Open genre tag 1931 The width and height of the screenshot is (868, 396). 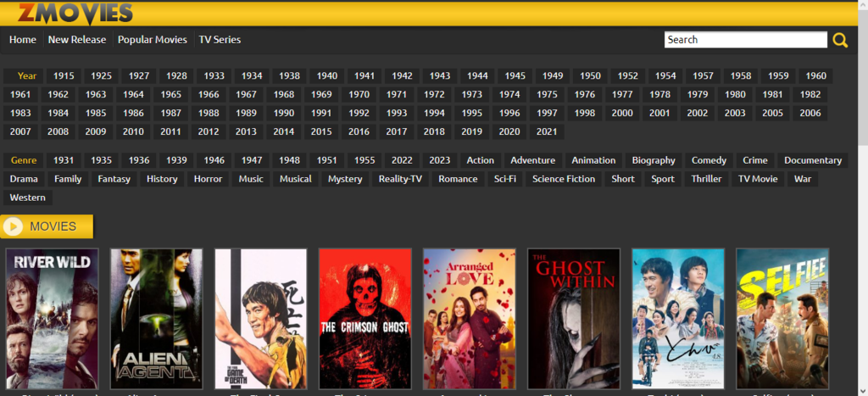pyautogui.click(x=64, y=160)
